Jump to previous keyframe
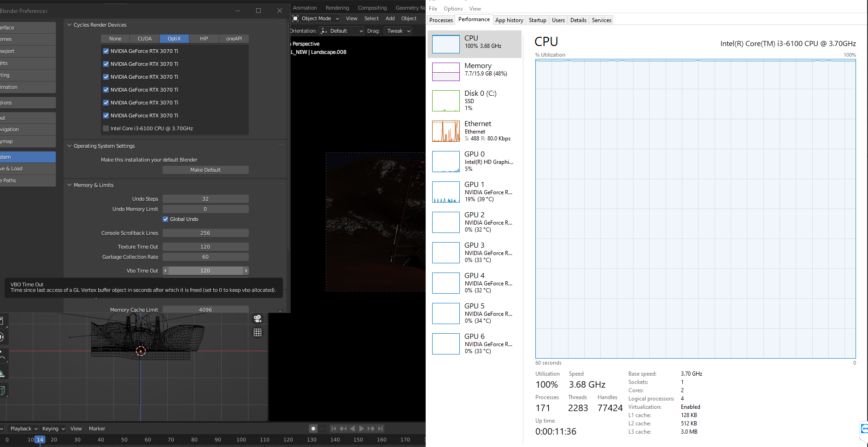Image resolution: width=868 pixels, height=447 pixels. [x=343, y=429]
